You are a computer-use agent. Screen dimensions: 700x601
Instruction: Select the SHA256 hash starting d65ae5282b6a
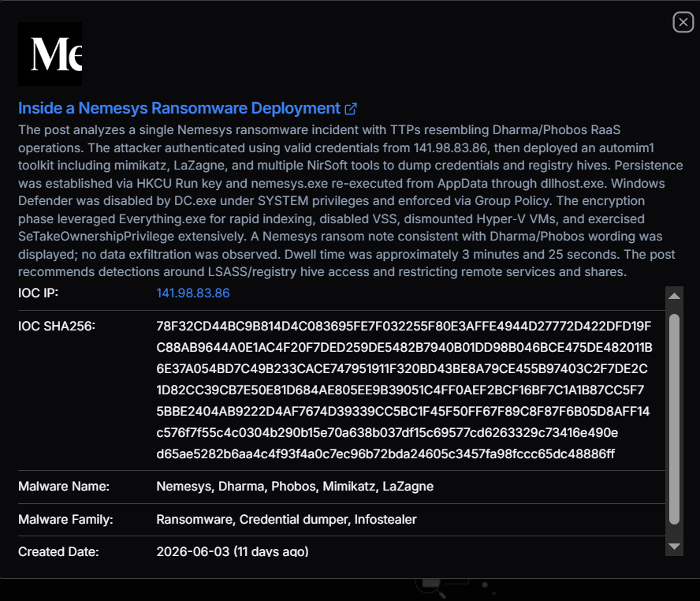point(385,454)
